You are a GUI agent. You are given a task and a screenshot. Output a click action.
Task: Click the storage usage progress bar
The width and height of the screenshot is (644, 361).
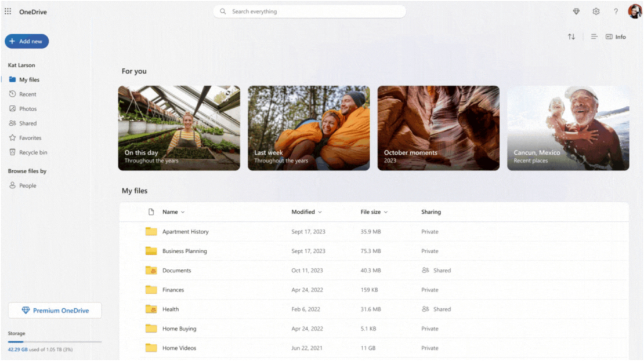[x=55, y=342]
